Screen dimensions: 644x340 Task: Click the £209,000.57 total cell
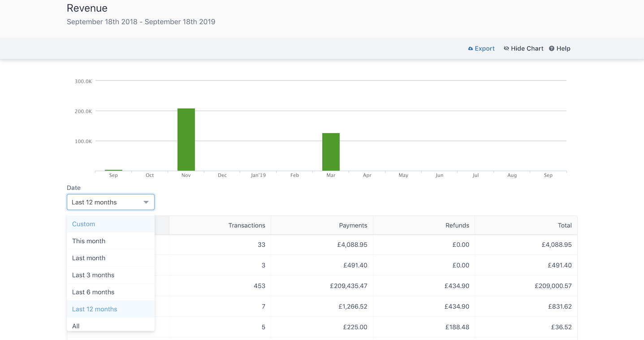[x=526, y=286]
